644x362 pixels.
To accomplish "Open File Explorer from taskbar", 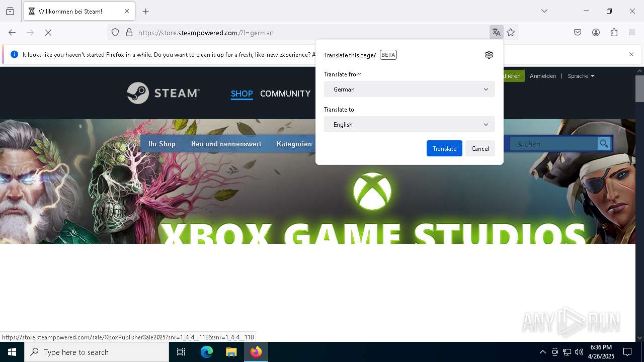I will pos(231,352).
